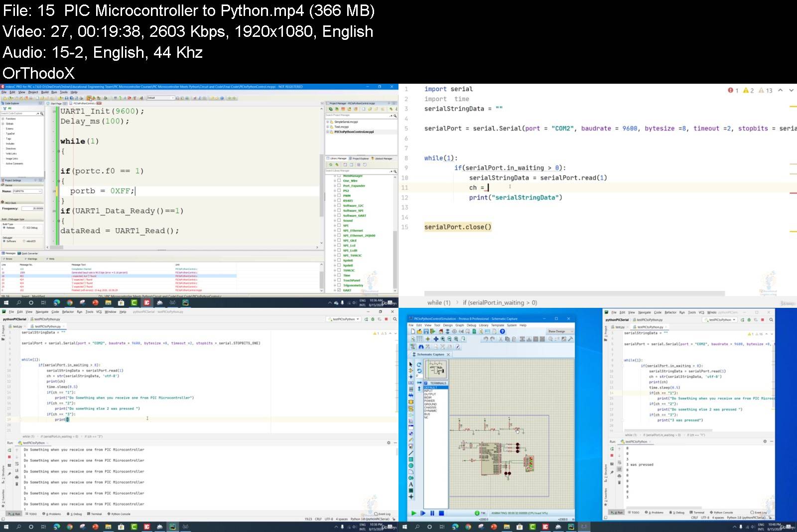Expand SimpleSerial.mcppi in mikroC Project Manager
The image size is (797, 532).
327,122
